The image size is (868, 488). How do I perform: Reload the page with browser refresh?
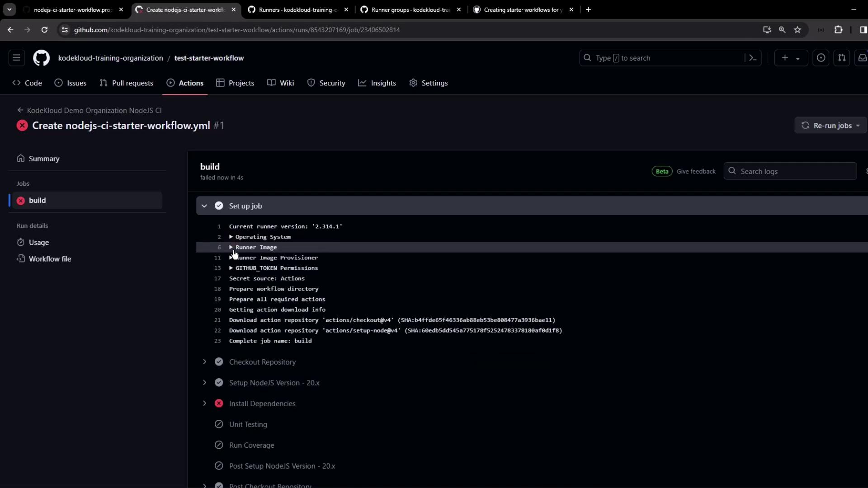click(44, 30)
